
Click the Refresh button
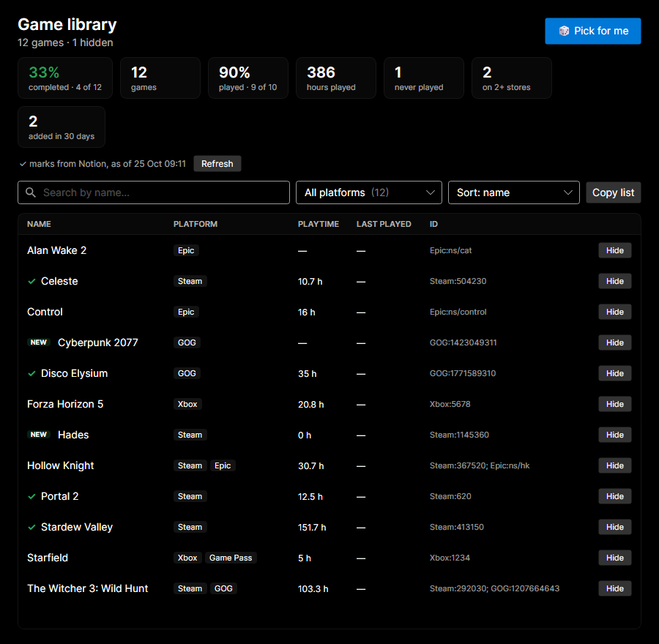tap(217, 164)
